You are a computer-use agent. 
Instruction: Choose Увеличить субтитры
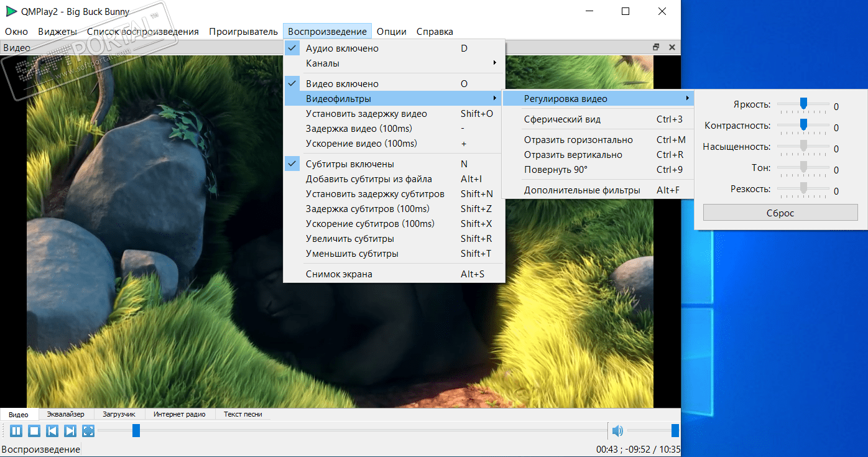pyautogui.click(x=394, y=239)
